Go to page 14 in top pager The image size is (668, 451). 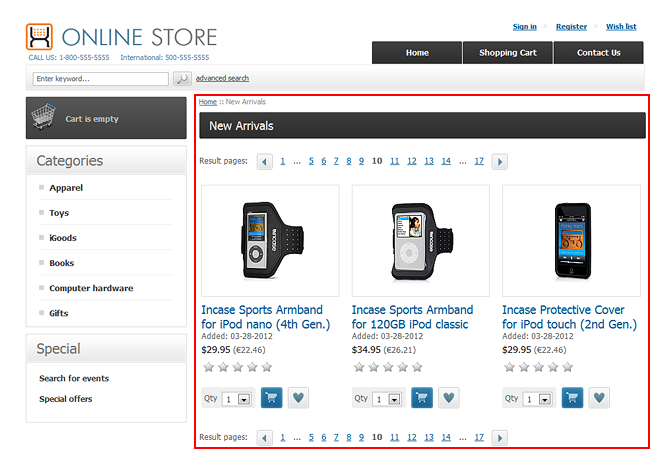point(446,161)
